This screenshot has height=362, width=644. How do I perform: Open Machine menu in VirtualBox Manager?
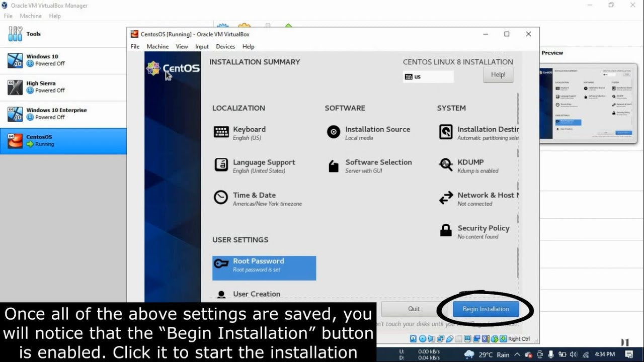coord(31,16)
